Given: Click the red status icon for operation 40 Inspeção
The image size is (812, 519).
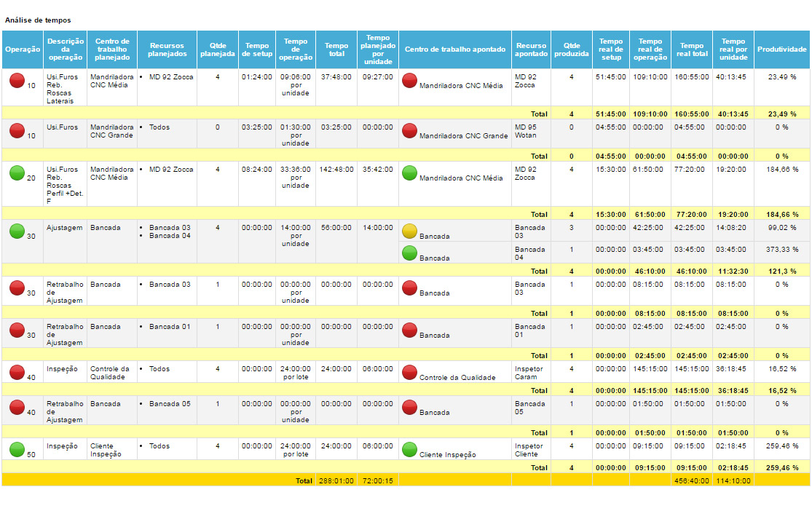Looking at the screenshot, I should coord(17,373).
